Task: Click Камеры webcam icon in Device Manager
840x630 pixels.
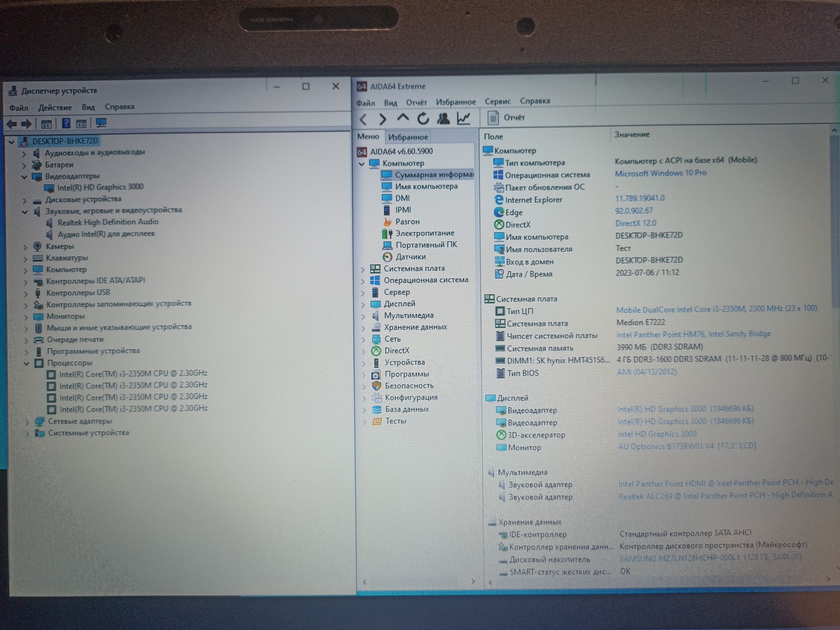Action: coord(37,247)
